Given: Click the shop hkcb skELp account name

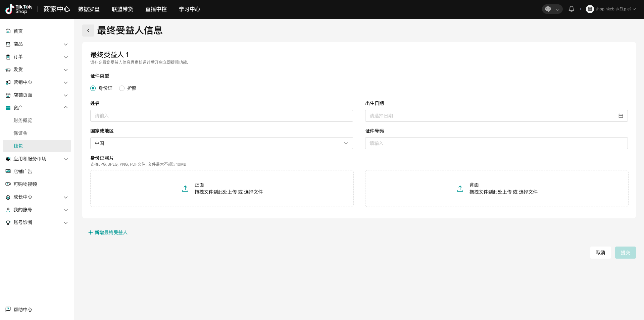Looking at the screenshot, I should [x=613, y=9].
